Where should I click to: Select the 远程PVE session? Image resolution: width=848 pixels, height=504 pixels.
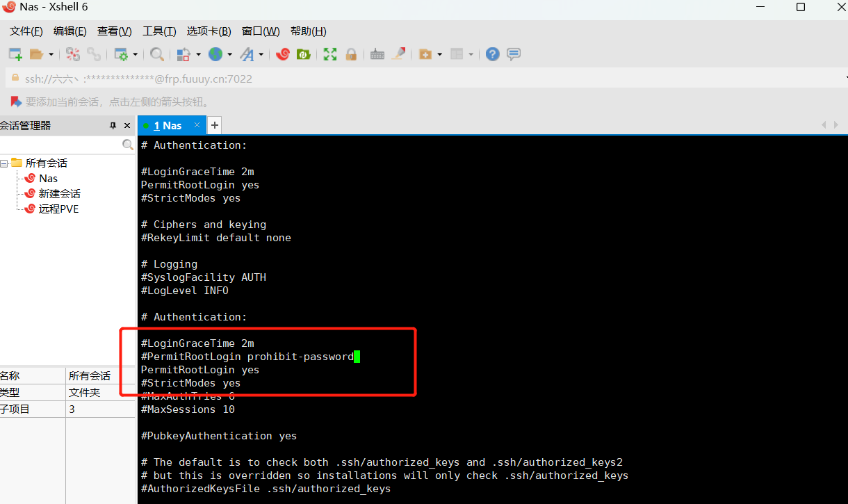pyautogui.click(x=58, y=209)
